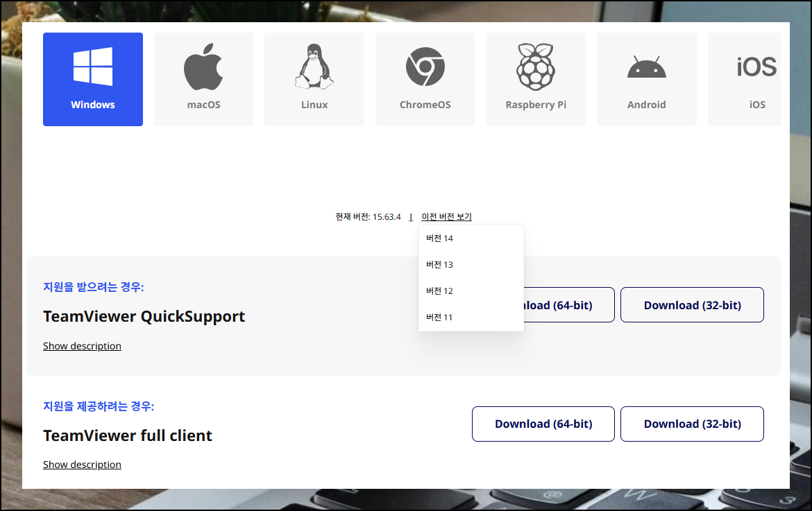Show description for TeamViewer full client
The height and width of the screenshot is (511, 812).
[x=82, y=465]
